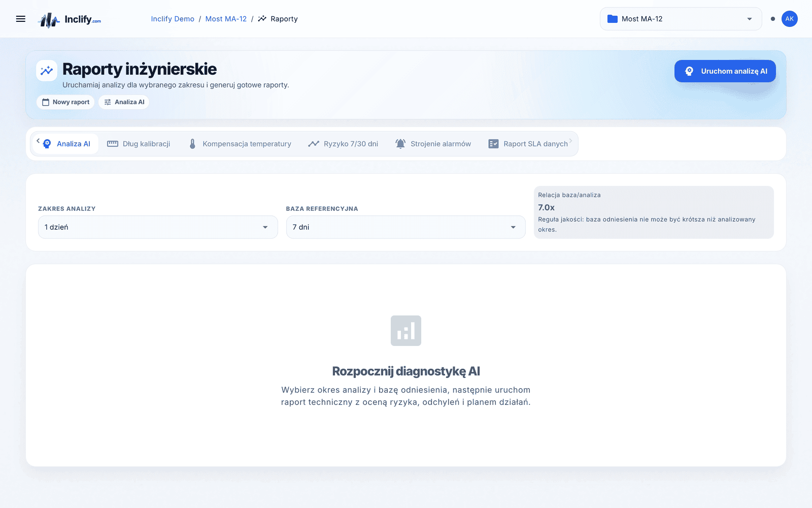This screenshot has height=508, width=812.
Task: Click the Raporty breadcrumb text
Action: (x=284, y=19)
